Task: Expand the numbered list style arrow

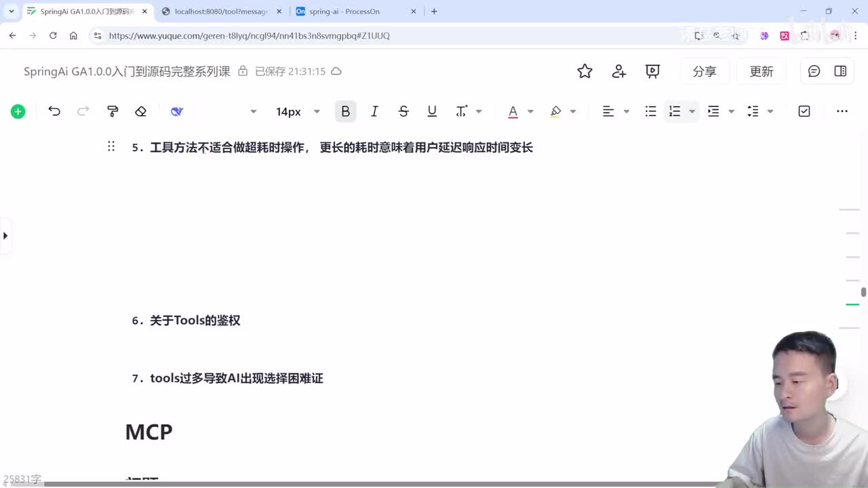Action: coord(692,111)
